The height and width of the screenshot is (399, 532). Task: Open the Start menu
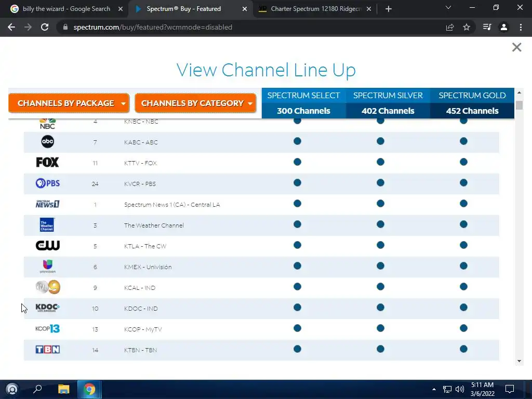coord(12,389)
